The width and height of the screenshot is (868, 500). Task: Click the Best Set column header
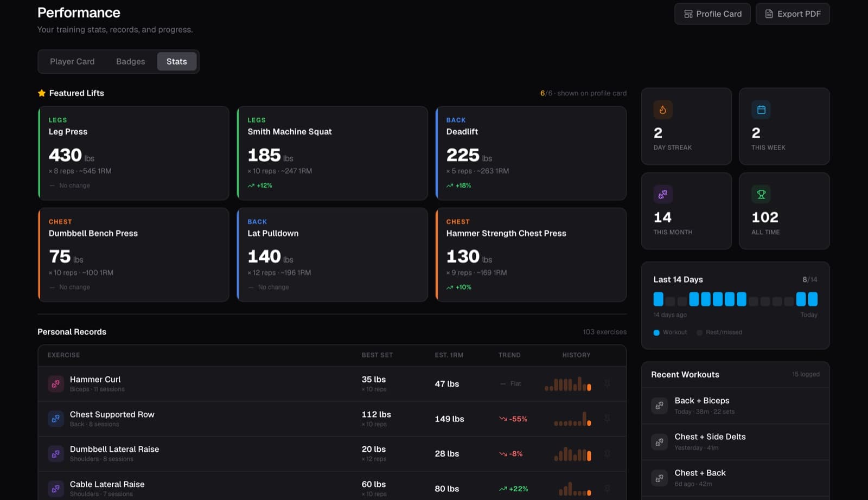tap(377, 355)
